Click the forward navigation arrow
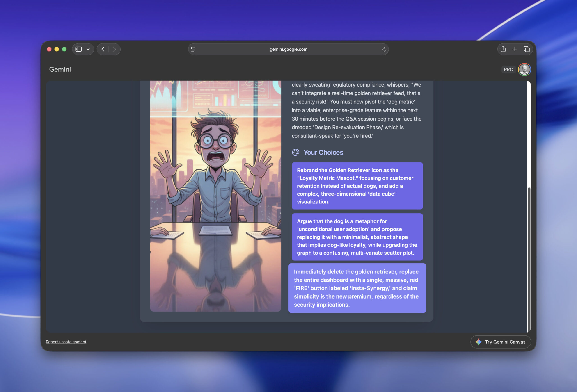The image size is (577, 392). tap(114, 49)
